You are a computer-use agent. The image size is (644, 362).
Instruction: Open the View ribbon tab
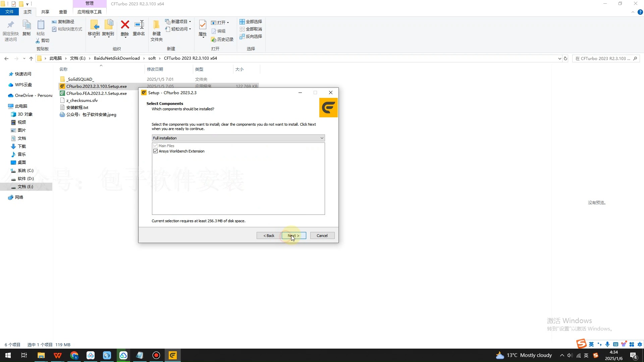coord(63,12)
